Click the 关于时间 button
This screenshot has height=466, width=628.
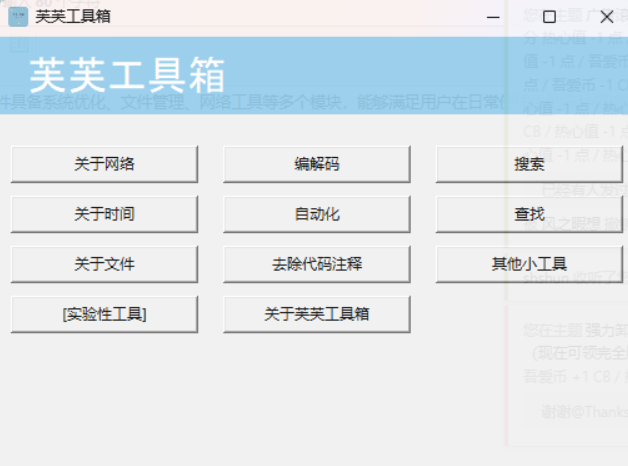(105, 214)
